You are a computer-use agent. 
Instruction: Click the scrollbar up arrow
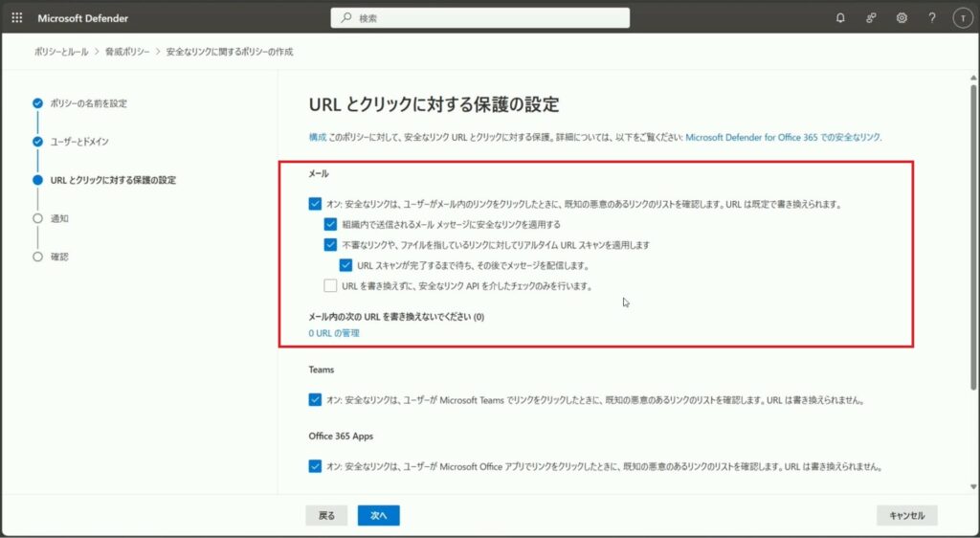(973, 78)
